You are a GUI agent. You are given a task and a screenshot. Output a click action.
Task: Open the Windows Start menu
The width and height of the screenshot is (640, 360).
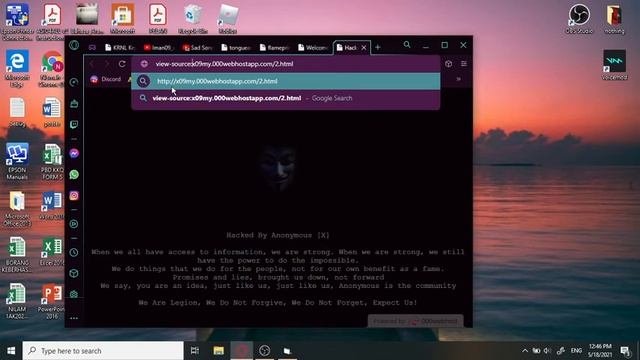[x=11, y=351]
